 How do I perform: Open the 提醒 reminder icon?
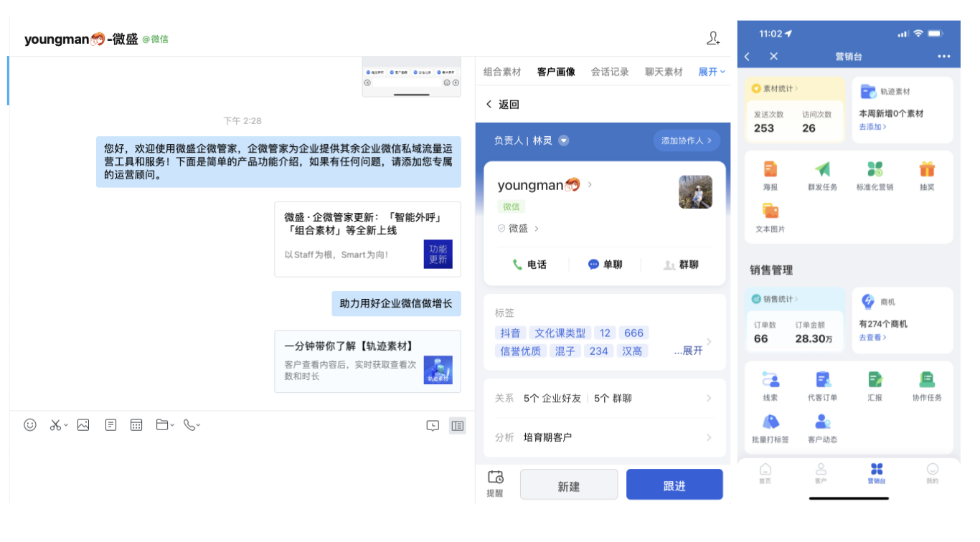495,483
